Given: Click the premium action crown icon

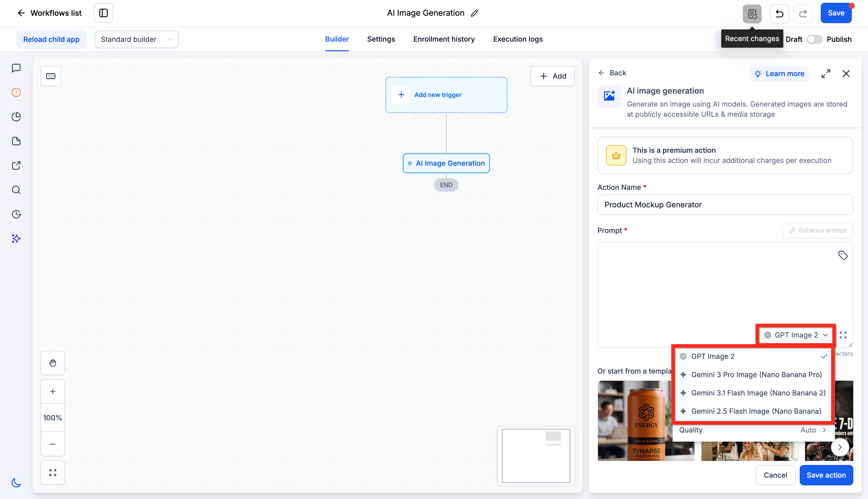Looking at the screenshot, I should (616, 155).
